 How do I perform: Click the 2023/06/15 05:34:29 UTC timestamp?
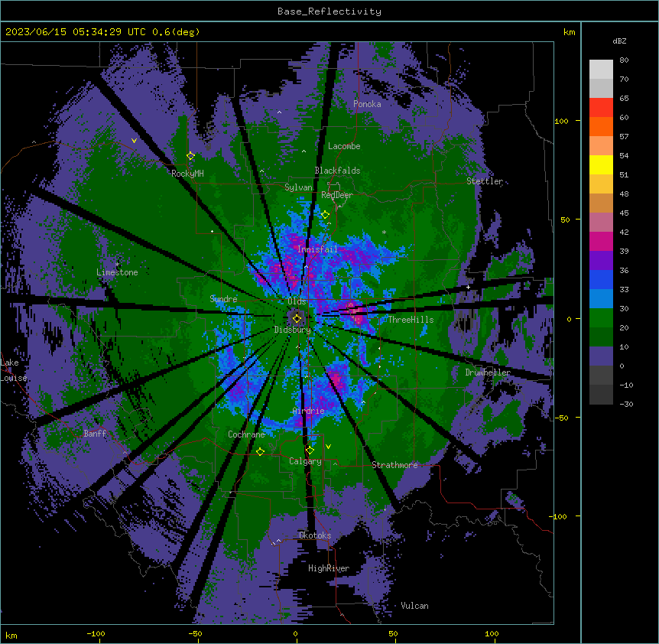(x=75, y=32)
